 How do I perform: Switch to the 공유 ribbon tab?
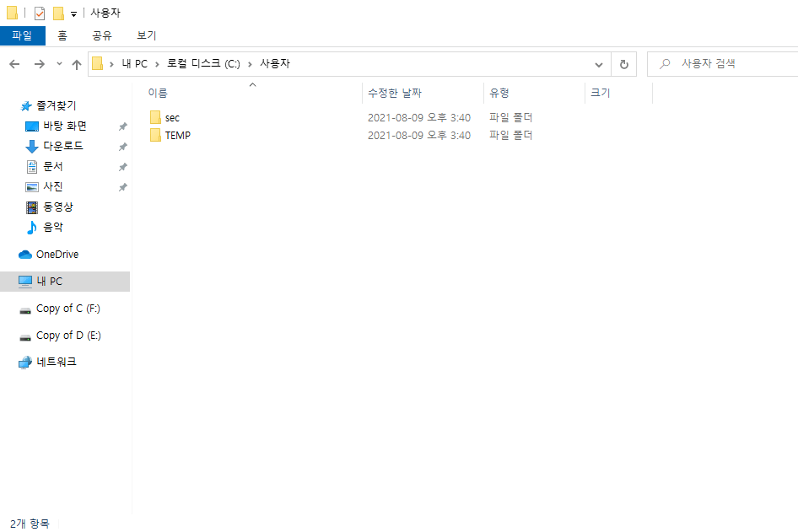coord(102,35)
